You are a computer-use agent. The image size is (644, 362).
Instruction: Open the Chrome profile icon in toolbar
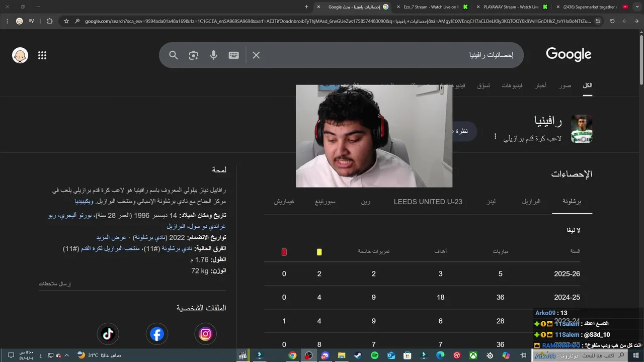(x=19, y=21)
